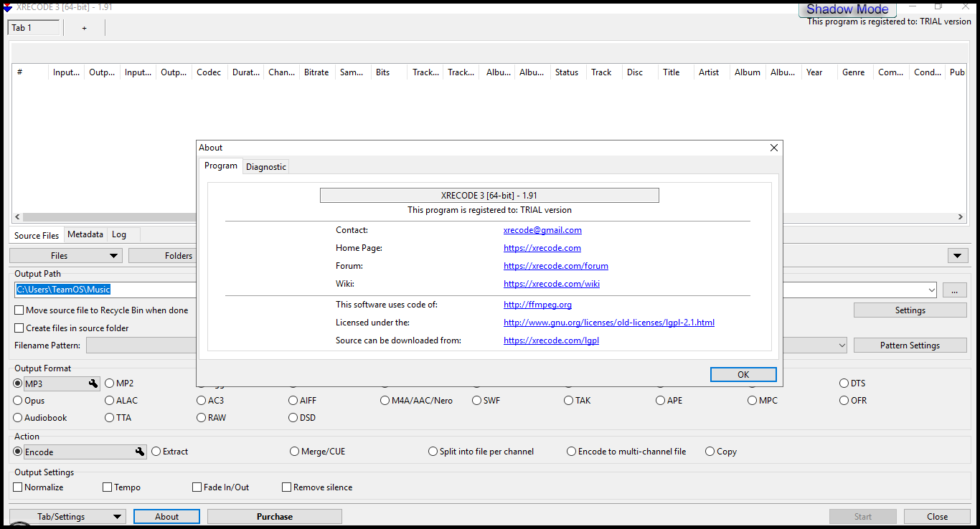Open the xrecode wiki link
Viewport: 980px width, 529px height.
click(x=552, y=284)
